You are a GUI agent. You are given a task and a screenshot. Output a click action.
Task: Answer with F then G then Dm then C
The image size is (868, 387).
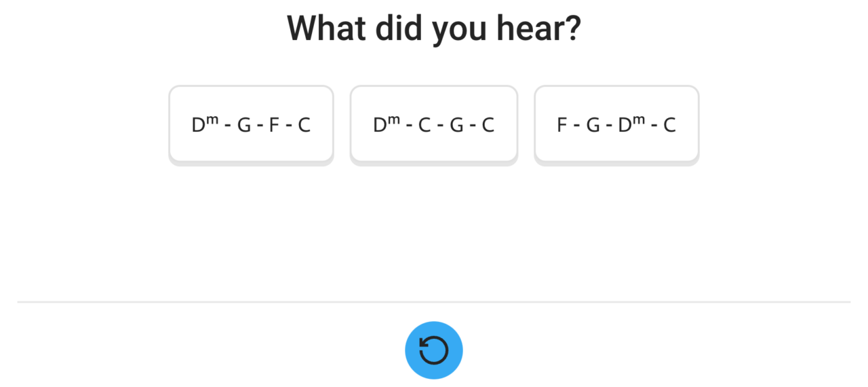(x=616, y=124)
